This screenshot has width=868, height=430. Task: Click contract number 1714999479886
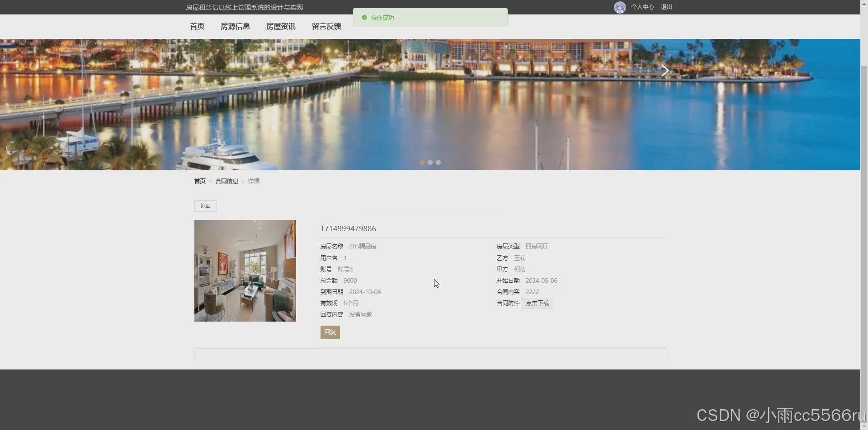click(x=348, y=229)
